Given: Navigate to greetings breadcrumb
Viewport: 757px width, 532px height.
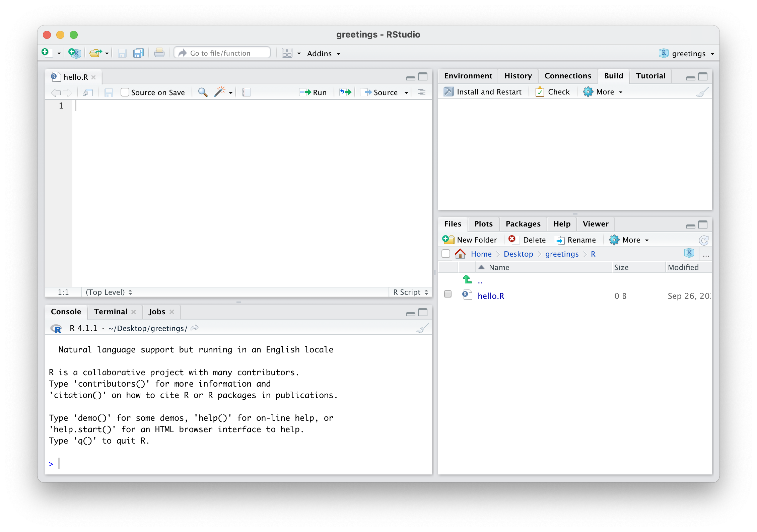Looking at the screenshot, I should click(562, 254).
